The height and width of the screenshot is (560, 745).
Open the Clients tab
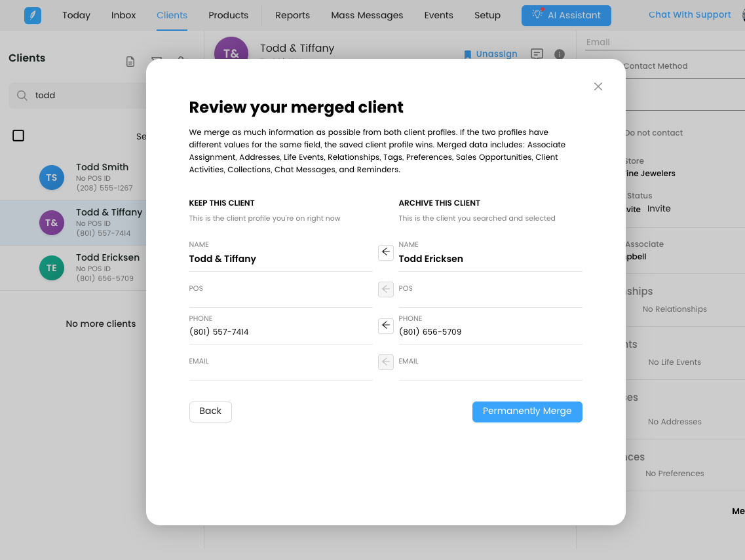[x=172, y=15]
